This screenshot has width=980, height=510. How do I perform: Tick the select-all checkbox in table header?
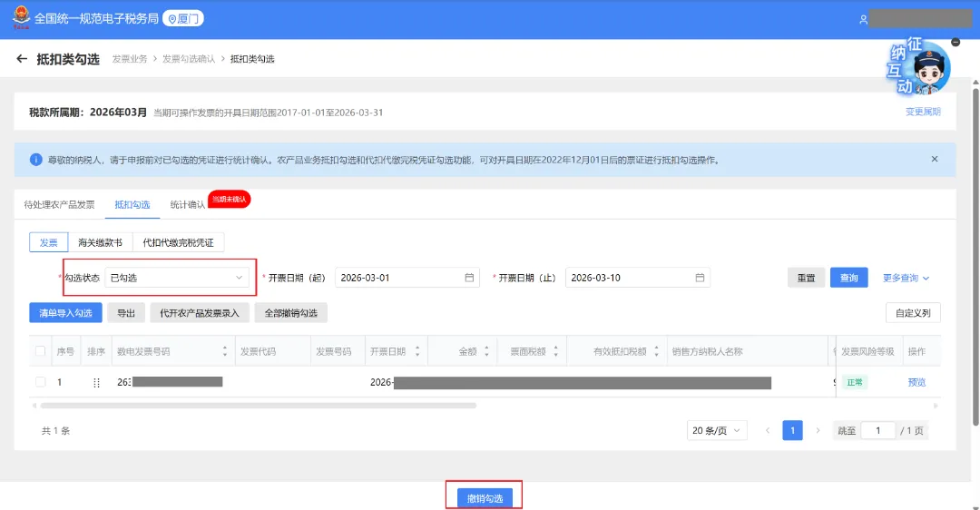(x=41, y=351)
